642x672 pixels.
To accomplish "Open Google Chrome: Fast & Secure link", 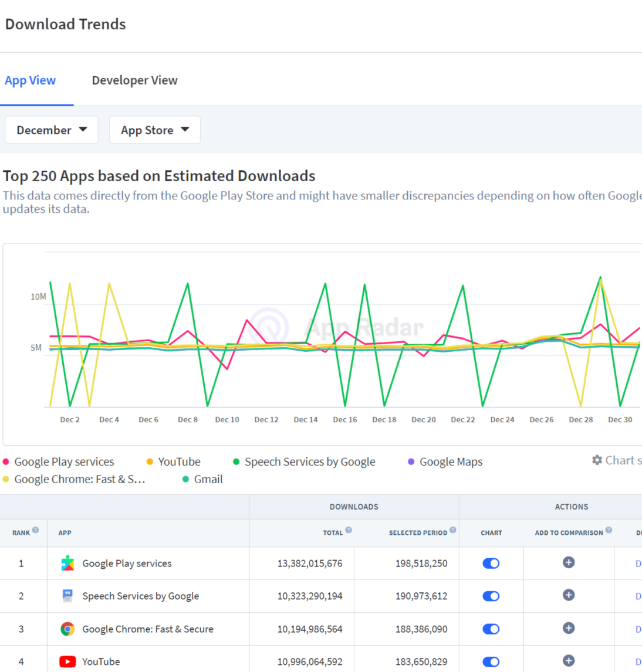I will 148,629.
